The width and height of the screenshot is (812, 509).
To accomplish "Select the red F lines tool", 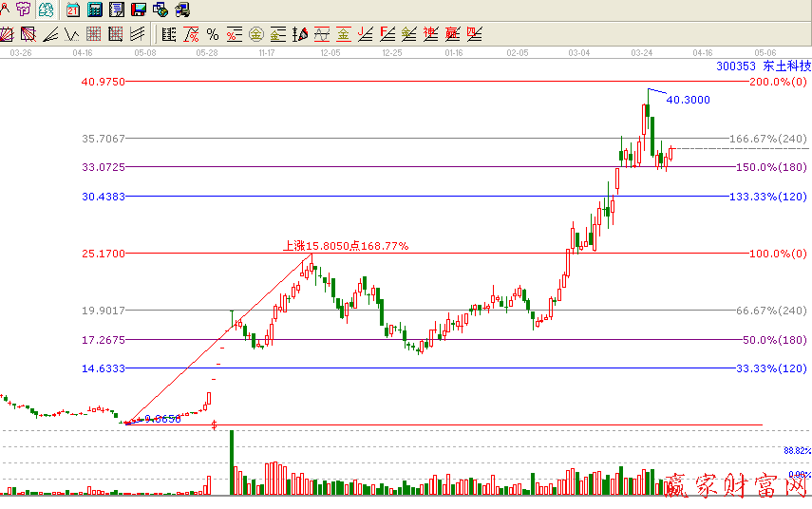I will (x=387, y=35).
